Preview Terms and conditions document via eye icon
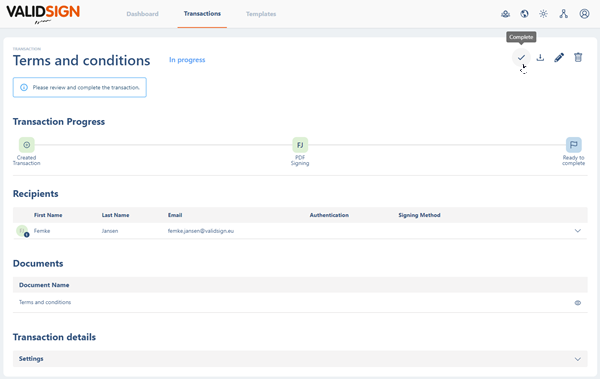Image resolution: width=600 pixels, height=379 pixels. tap(578, 303)
